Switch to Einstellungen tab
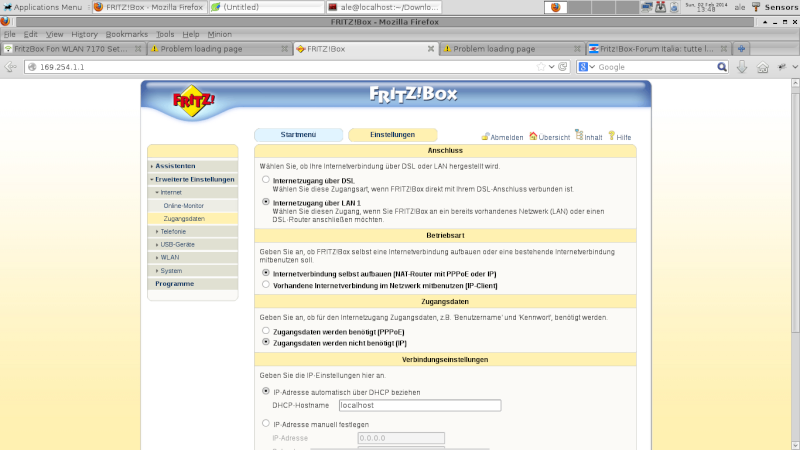800x450 pixels. coord(392,135)
